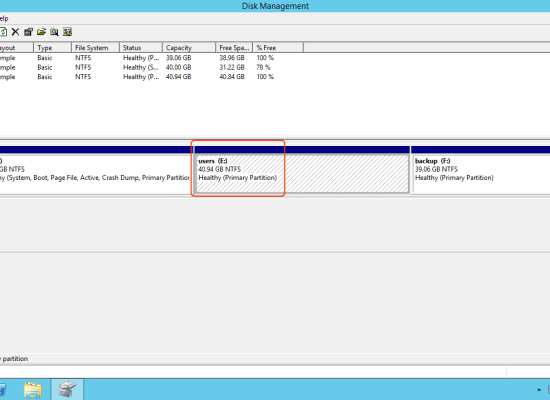Show hidden tray icons arrow
This screenshot has height=400, width=550.
click(539, 390)
